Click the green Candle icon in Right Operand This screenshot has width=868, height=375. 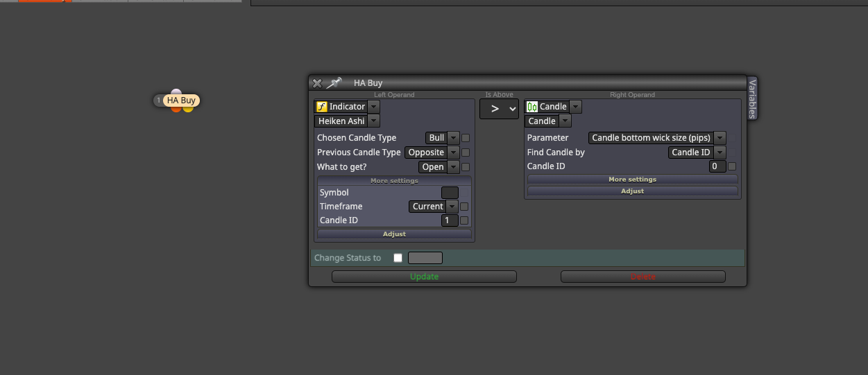[532, 107]
